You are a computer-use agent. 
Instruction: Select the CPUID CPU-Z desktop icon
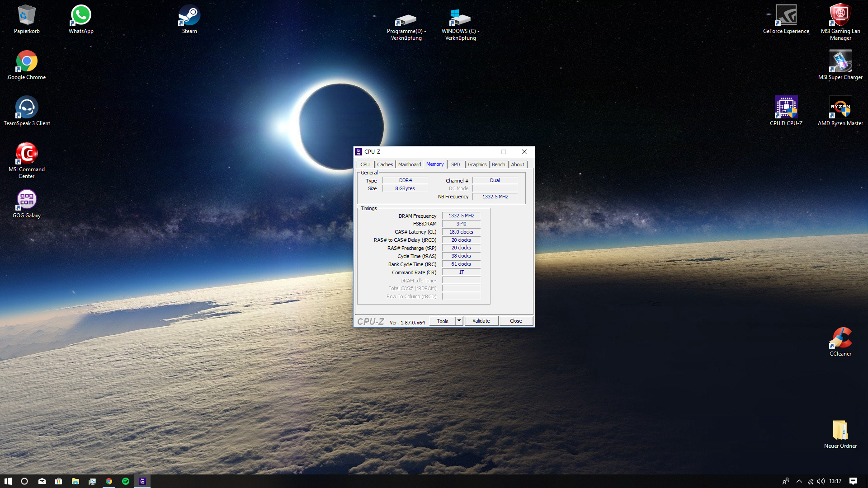(x=786, y=108)
